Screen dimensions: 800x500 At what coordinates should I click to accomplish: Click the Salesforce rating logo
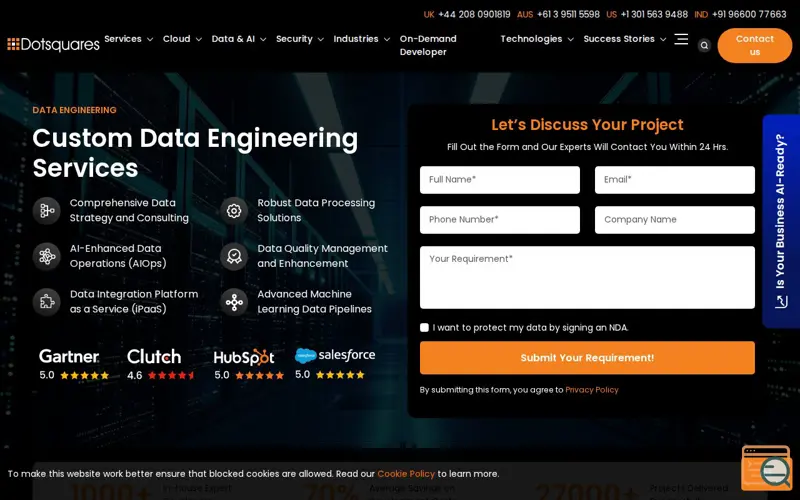click(x=335, y=355)
